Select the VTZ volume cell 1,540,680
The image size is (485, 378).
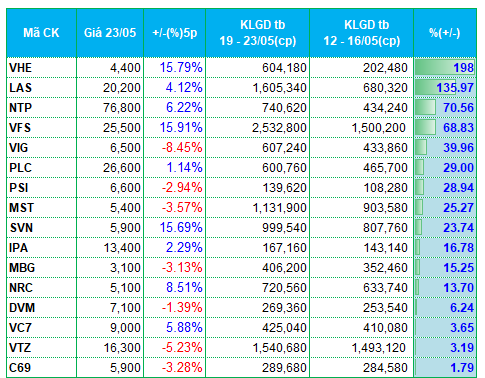tap(258, 348)
